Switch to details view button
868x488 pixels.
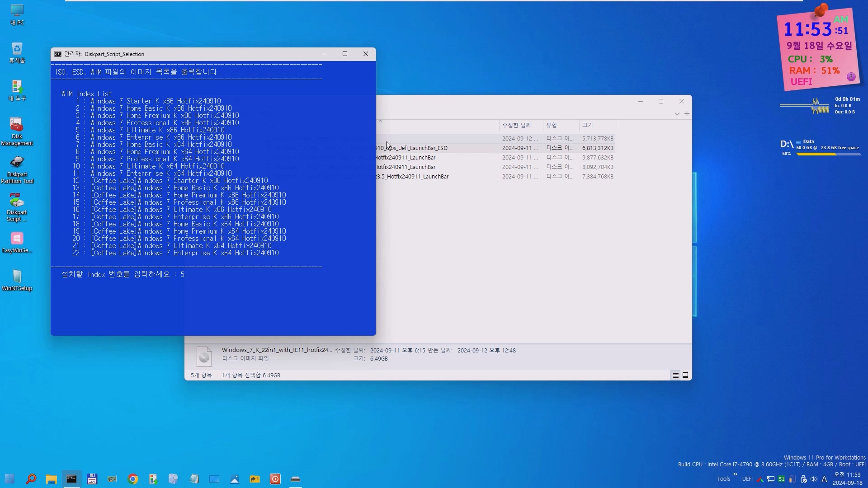(x=675, y=375)
